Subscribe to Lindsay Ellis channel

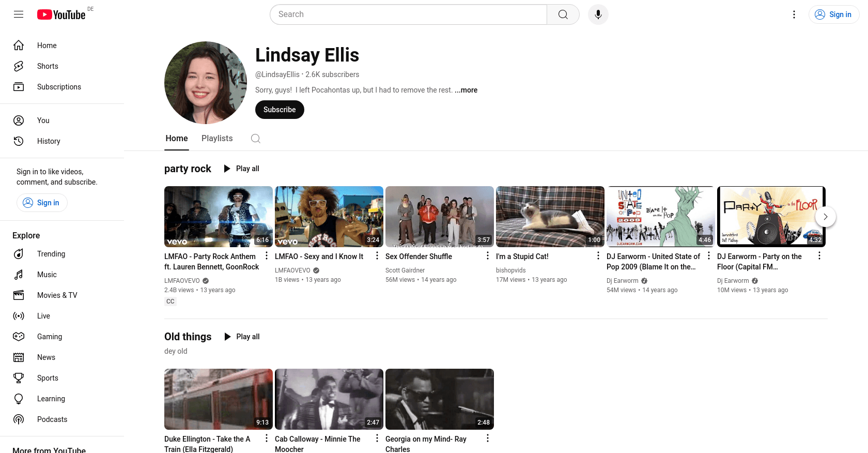[280, 110]
